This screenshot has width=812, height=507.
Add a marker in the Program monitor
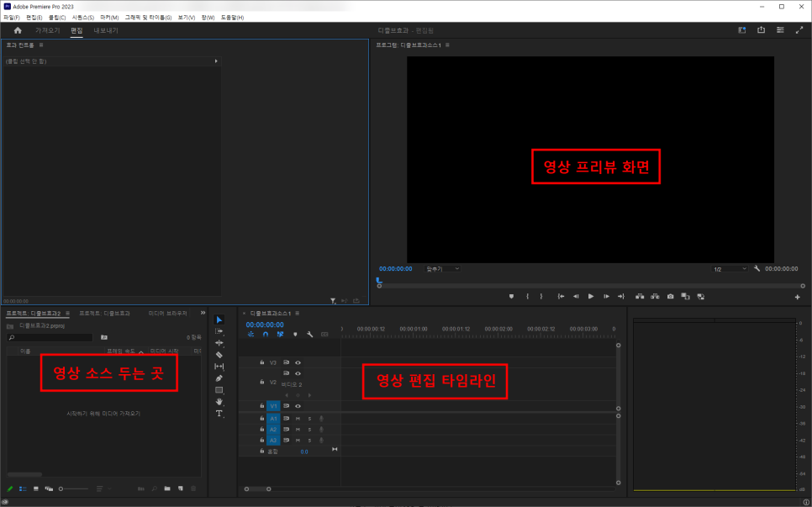coord(510,296)
